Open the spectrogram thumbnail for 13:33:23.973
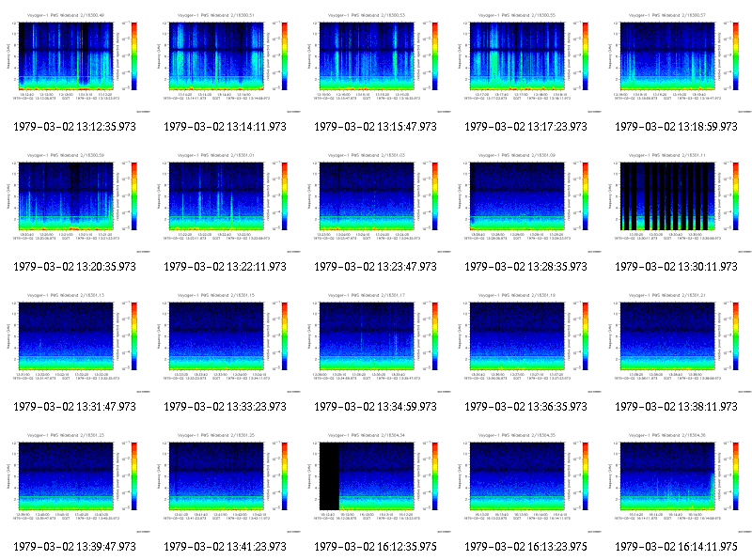The width and height of the screenshot is (752, 560). tap(226, 342)
